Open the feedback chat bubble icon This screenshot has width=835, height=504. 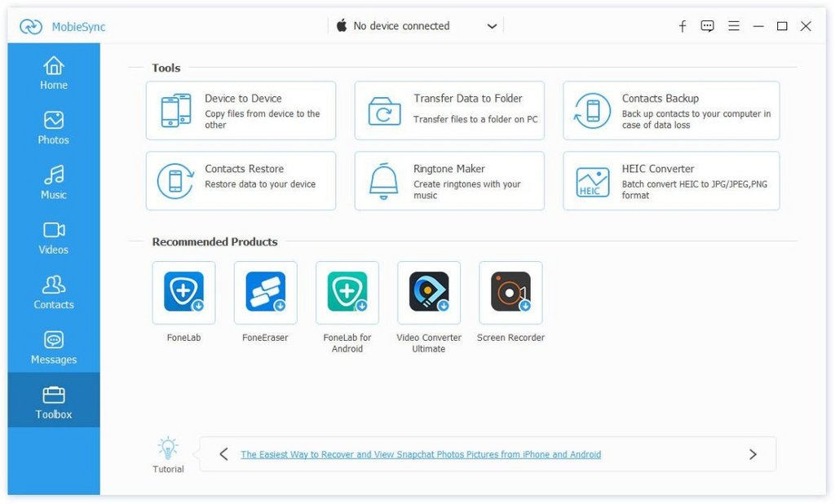tap(707, 26)
